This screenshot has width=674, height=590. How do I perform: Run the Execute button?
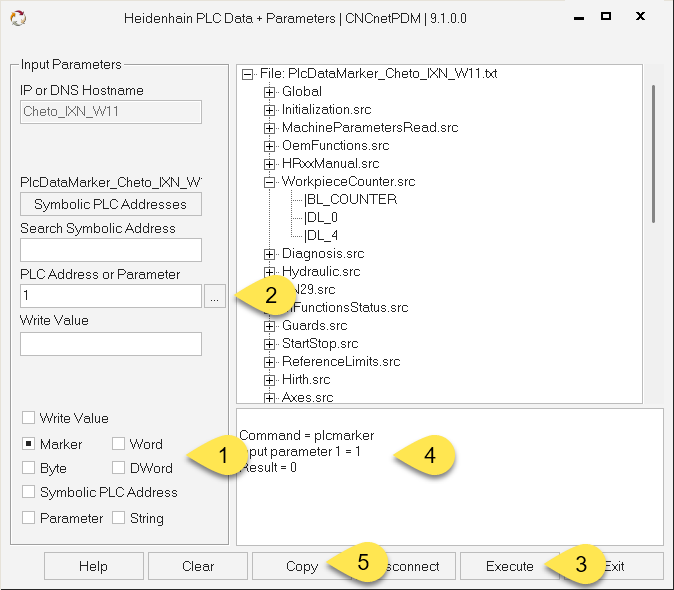point(510,566)
